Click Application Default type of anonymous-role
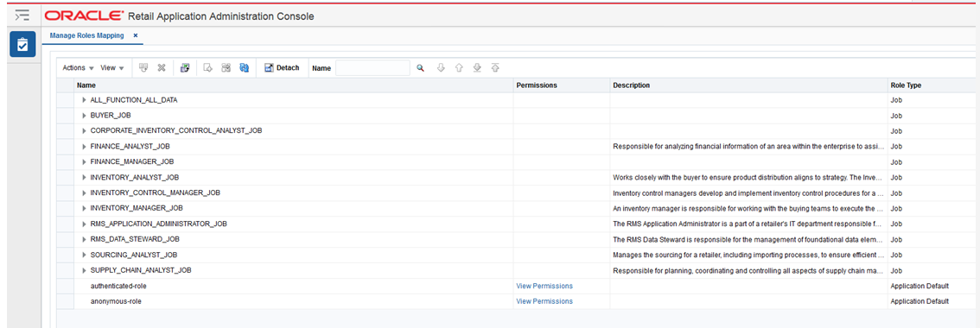 click(x=920, y=301)
